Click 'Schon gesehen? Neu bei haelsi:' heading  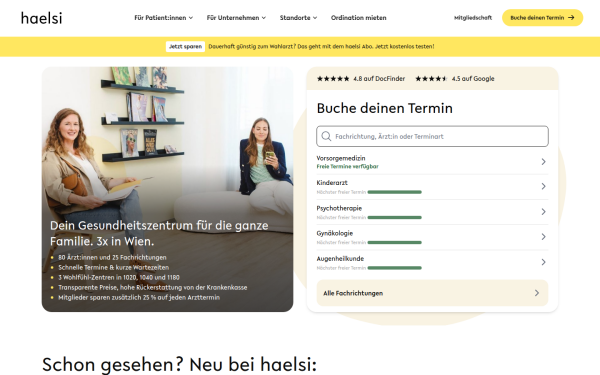pos(179,364)
